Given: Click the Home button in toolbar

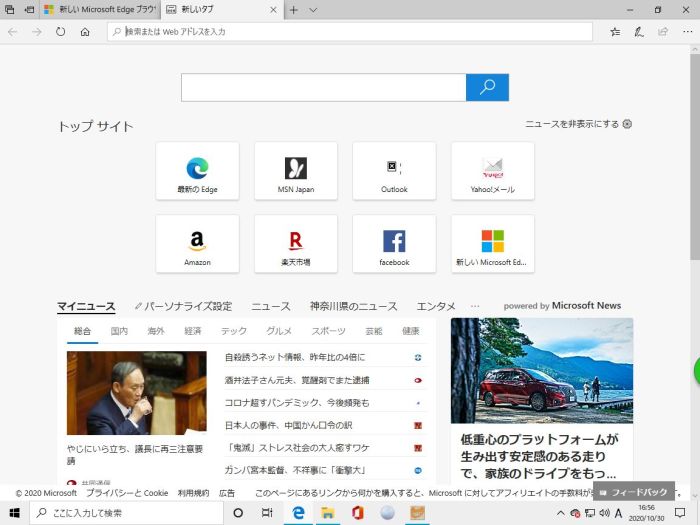Looking at the screenshot, I should coord(85,32).
